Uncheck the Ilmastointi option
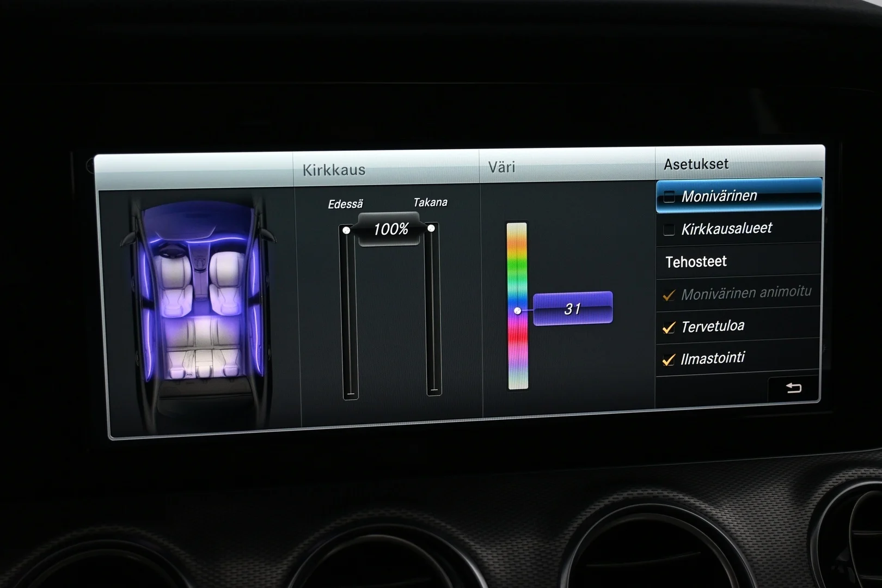The width and height of the screenshot is (882, 588). (x=669, y=359)
